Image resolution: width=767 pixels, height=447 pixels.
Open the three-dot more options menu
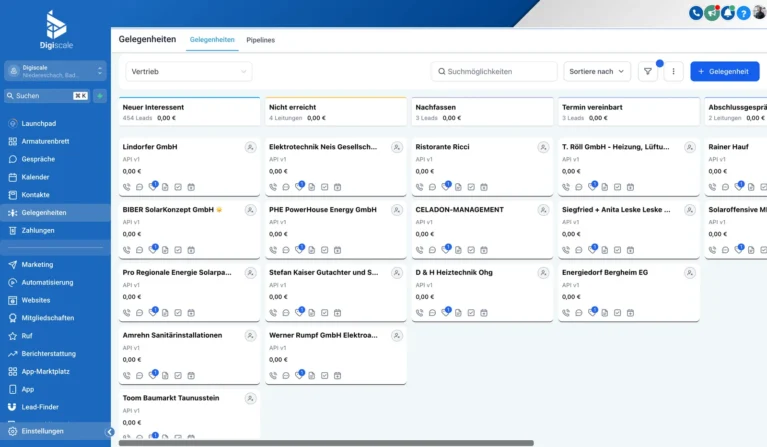(x=674, y=71)
